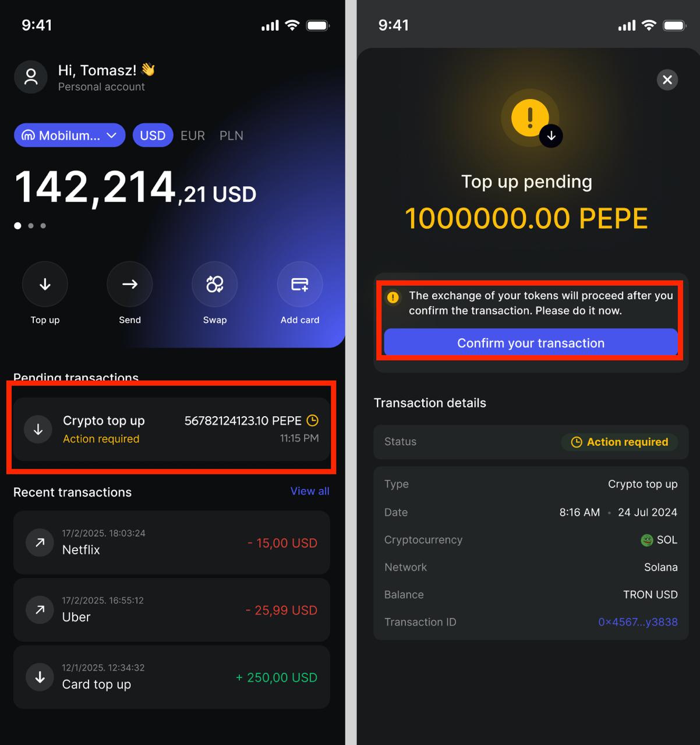Viewport: 700px width, 745px height.
Task: Close the Top up pending sheet
Action: pyautogui.click(x=667, y=80)
